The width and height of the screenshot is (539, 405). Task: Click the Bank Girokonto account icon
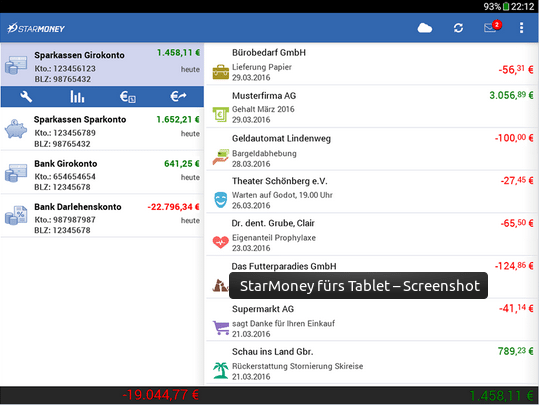[x=16, y=173]
